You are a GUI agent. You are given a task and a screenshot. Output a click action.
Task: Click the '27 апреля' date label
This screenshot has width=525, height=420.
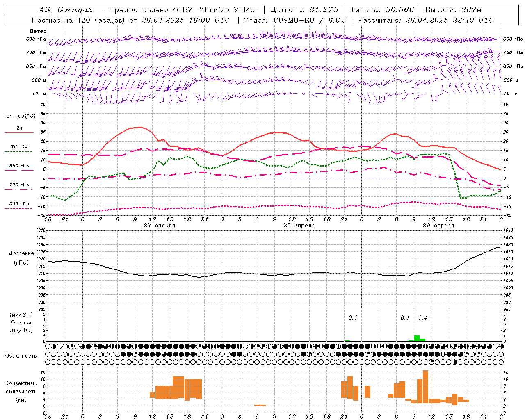tap(159, 226)
